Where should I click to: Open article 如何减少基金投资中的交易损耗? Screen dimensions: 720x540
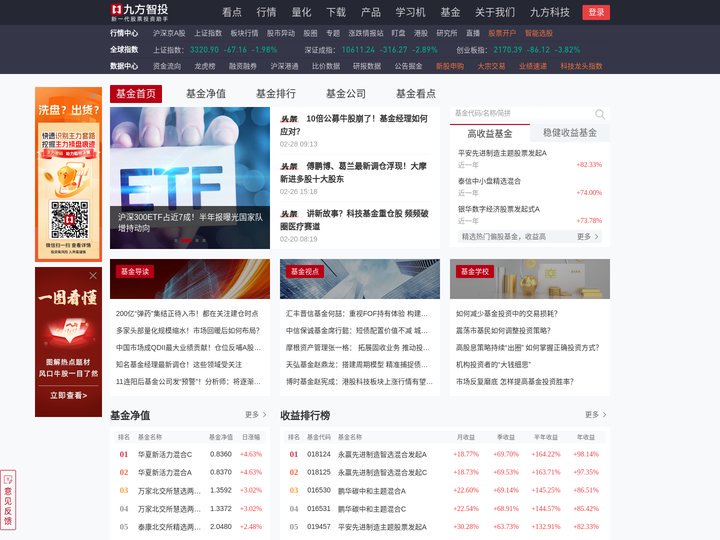click(506, 314)
